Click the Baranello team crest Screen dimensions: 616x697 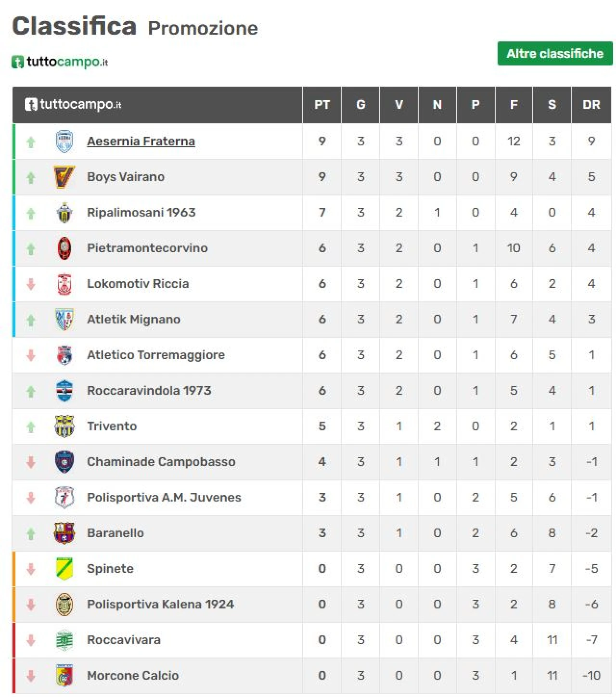64,533
